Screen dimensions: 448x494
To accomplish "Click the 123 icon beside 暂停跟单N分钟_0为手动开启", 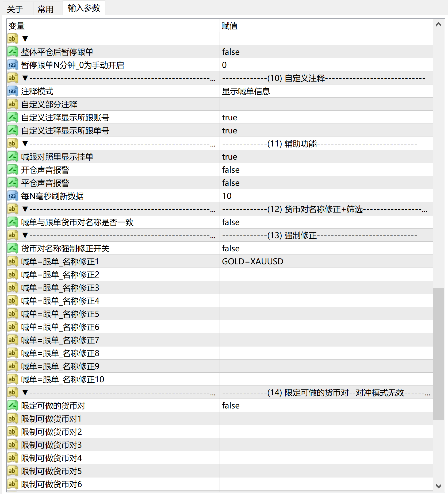I will [12, 65].
